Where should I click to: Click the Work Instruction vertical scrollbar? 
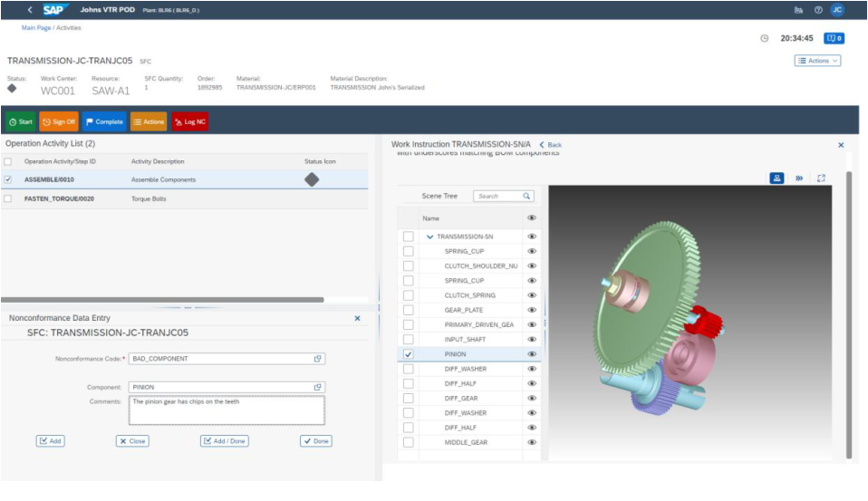point(849,315)
